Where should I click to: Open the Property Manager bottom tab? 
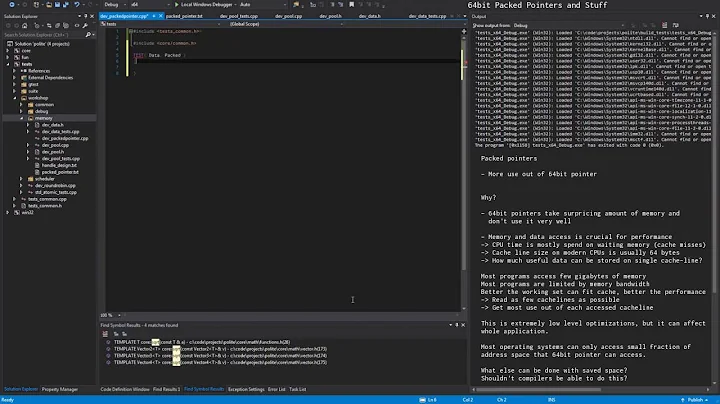tap(60, 389)
